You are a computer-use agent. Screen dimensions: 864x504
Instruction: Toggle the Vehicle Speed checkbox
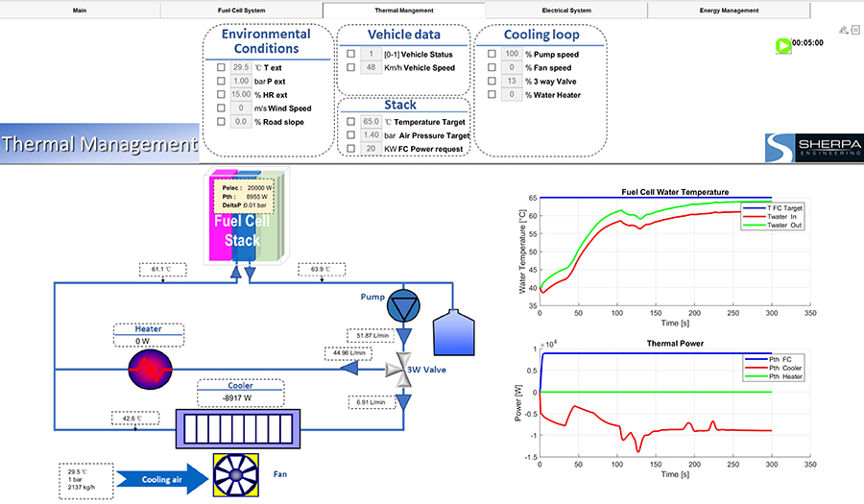pos(350,68)
